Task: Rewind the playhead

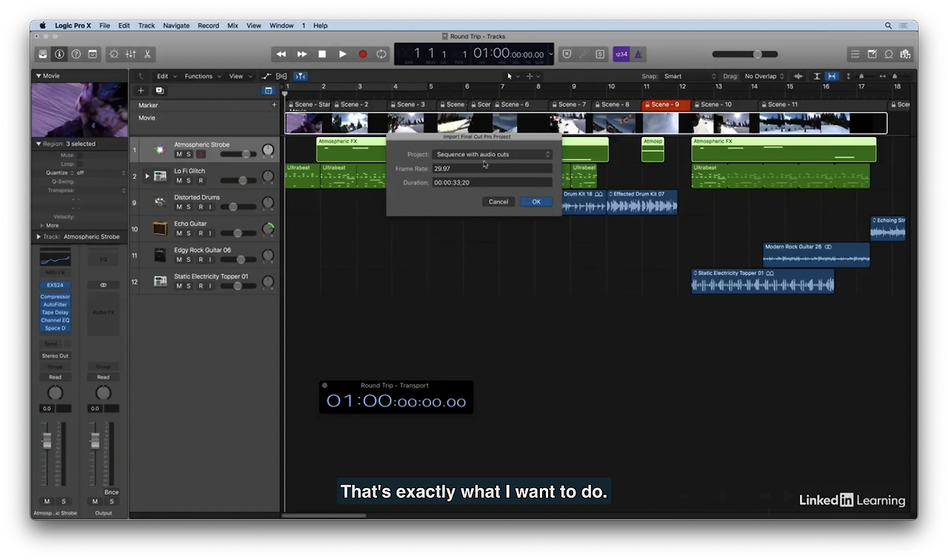Action: (x=281, y=54)
